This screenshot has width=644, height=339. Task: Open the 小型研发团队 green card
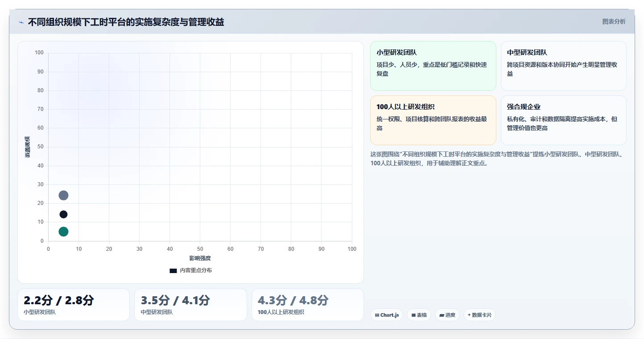433,66
